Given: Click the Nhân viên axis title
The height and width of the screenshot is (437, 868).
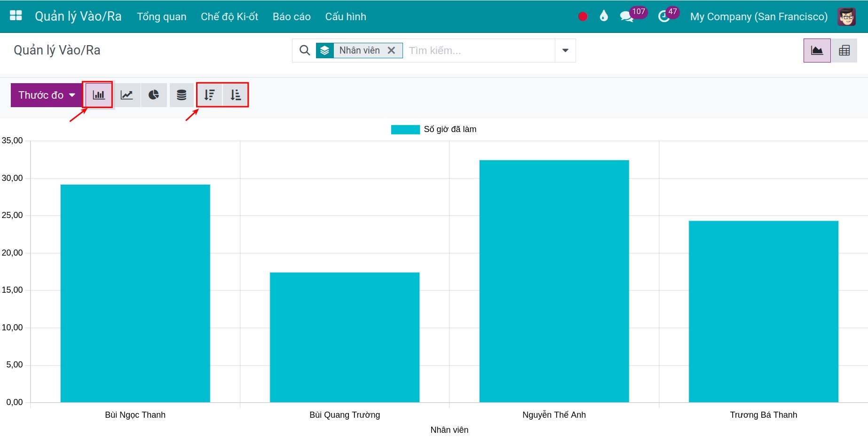Looking at the screenshot, I should [x=450, y=430].
